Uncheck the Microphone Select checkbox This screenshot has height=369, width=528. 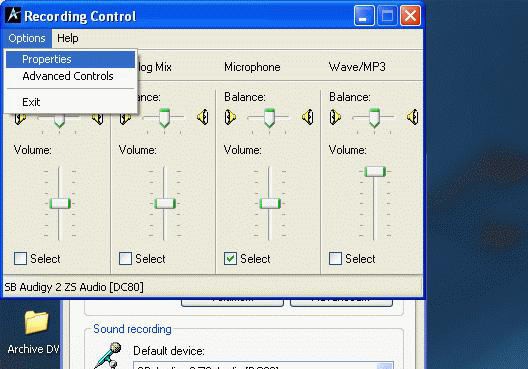(x=230, y=259)
